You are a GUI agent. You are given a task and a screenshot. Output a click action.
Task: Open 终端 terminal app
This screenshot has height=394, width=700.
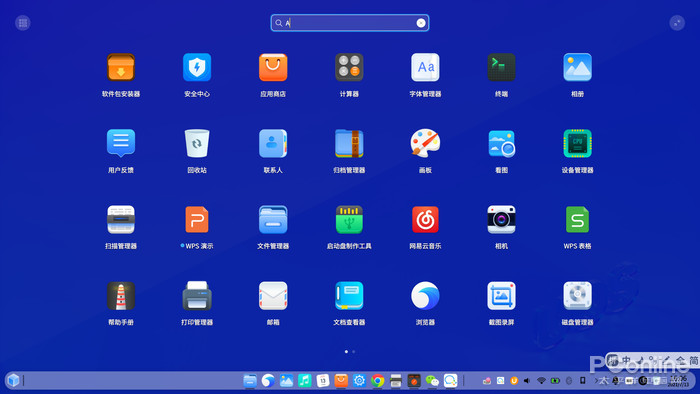(x=501, y=67)
